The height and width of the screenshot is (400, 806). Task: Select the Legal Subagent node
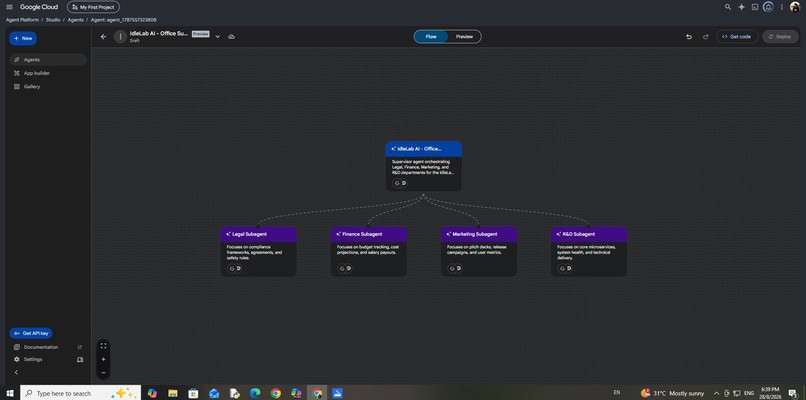(259, 251)
